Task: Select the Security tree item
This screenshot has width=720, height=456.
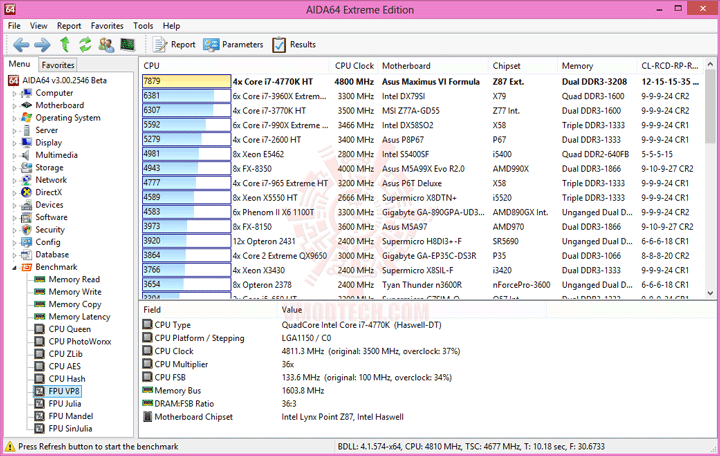Action: pyautogui.click(x=50, y=229)
